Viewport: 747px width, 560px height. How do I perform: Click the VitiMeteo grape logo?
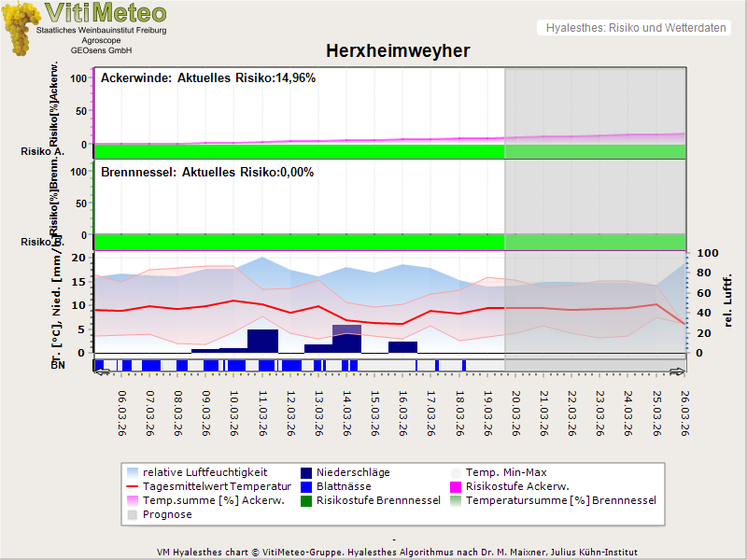pos(20,28)
